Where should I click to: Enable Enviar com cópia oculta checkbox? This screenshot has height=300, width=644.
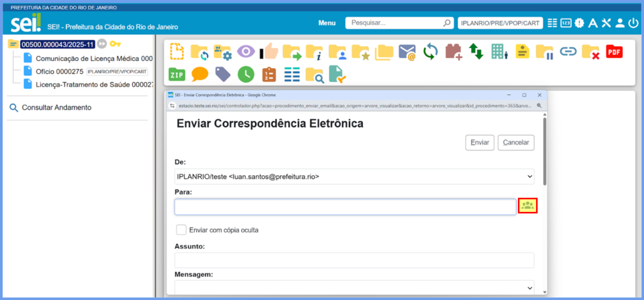[x=181, y=230]
